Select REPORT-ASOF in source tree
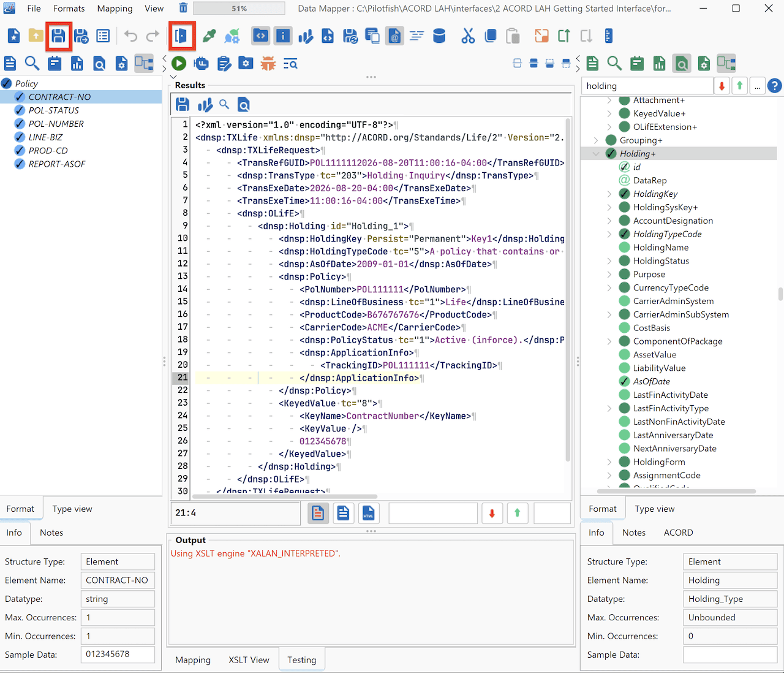 pos(57,164)
